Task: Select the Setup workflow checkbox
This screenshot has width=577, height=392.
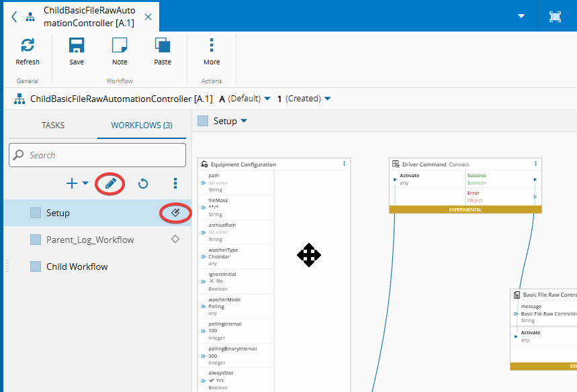Action: [x=36, y=213]
